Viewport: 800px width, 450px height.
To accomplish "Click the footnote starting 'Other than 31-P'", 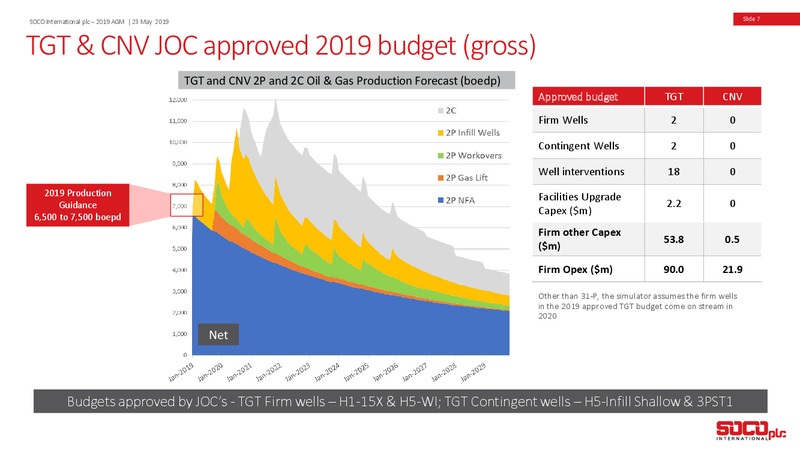I will 638,306.
